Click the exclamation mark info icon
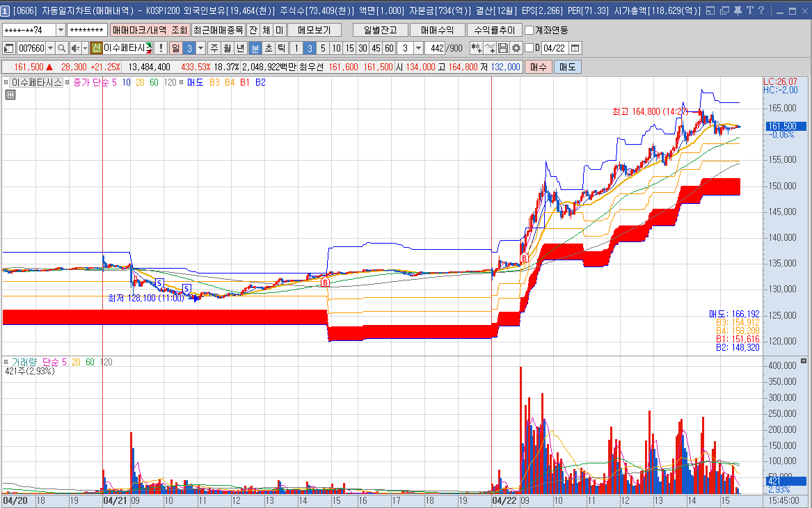This screenshot has width=812, height=508. (161, 48)
